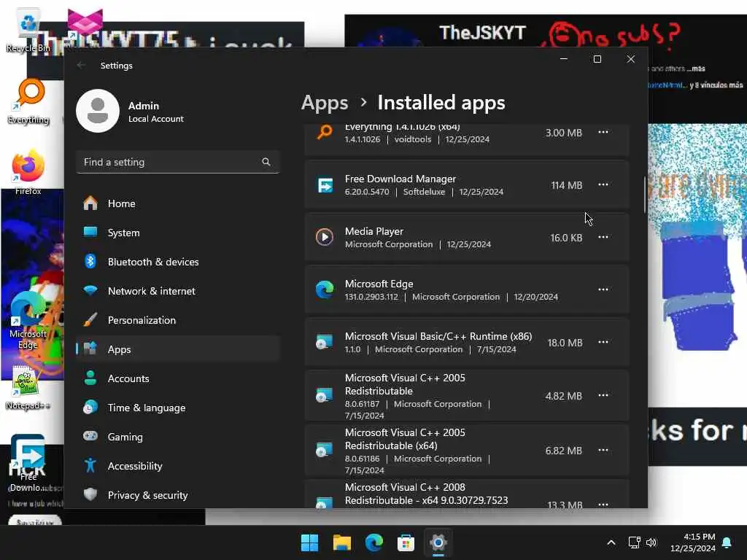Click Microsoft Edge version 131.0.2903.112

[371, 297]
